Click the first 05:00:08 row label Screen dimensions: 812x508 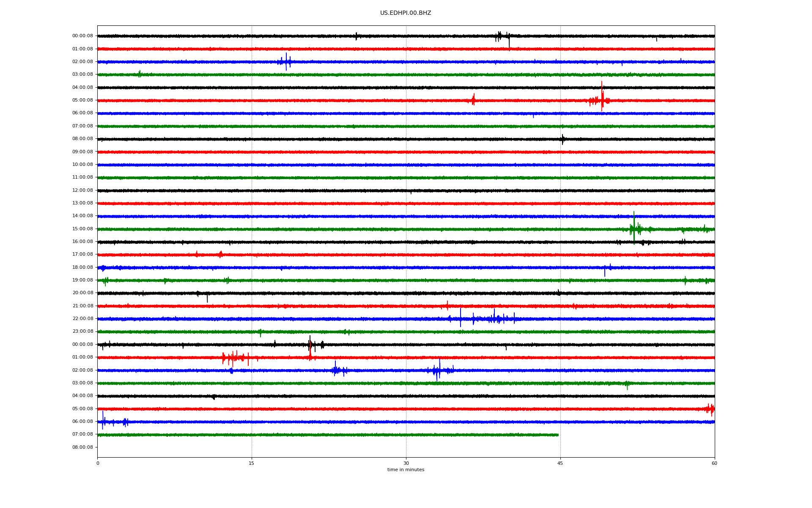pyautogui.click(x=82, y=100)
